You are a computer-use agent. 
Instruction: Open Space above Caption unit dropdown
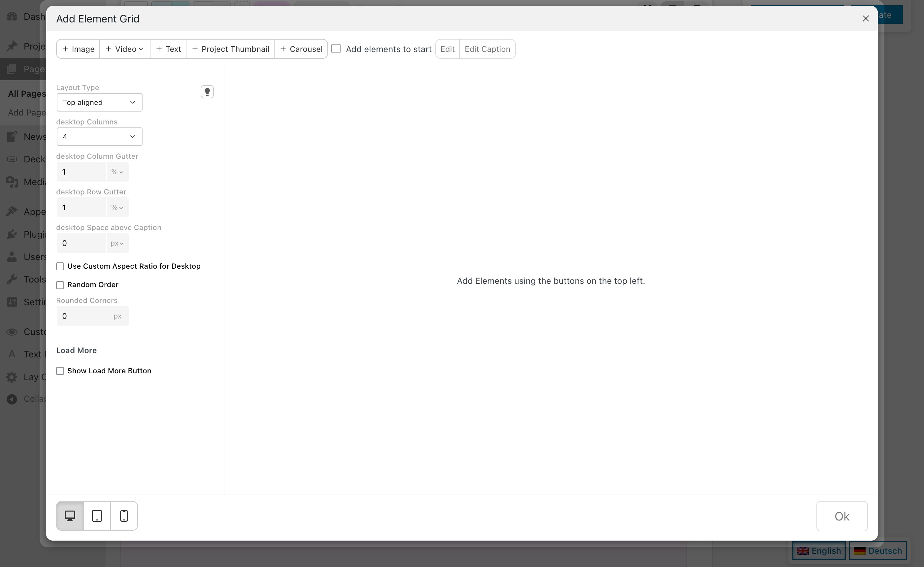117,243
